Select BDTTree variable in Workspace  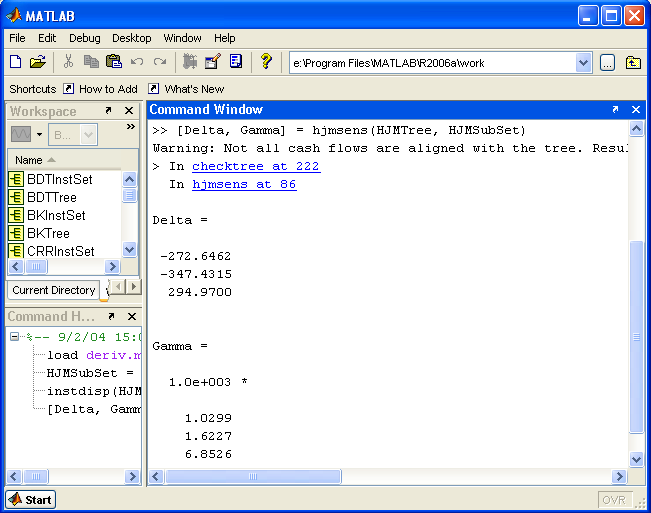click(x=52, y=197)
